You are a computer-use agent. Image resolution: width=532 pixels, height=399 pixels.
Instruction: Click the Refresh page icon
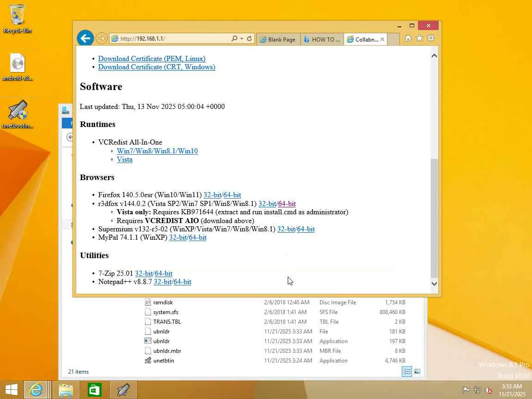tap(249, 38)
